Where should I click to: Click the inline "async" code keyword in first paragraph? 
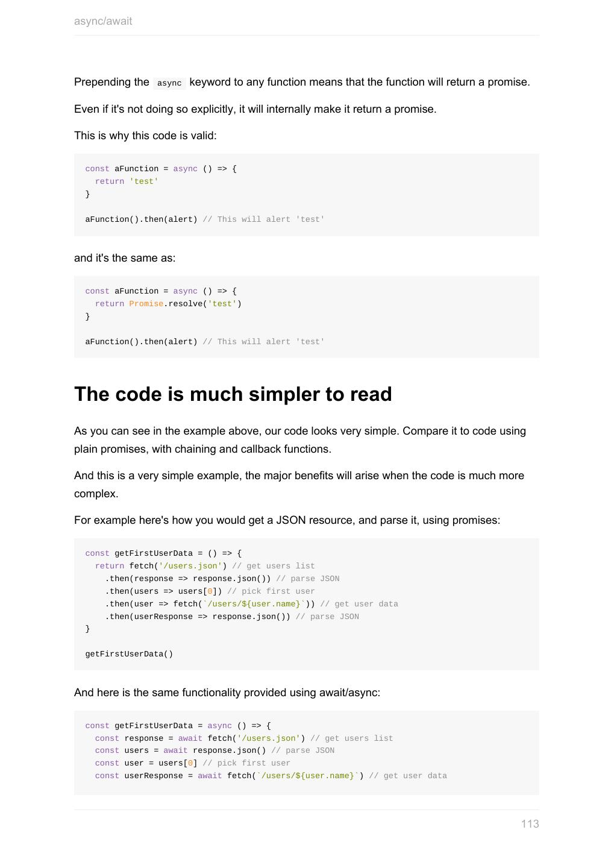(x=169, y=83)
